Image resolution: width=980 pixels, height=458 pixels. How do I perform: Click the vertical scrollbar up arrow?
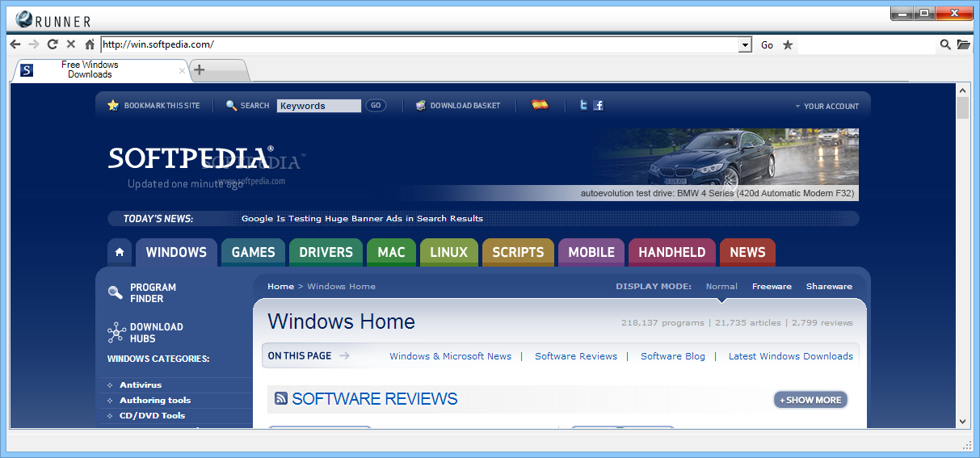click(962, 90)
